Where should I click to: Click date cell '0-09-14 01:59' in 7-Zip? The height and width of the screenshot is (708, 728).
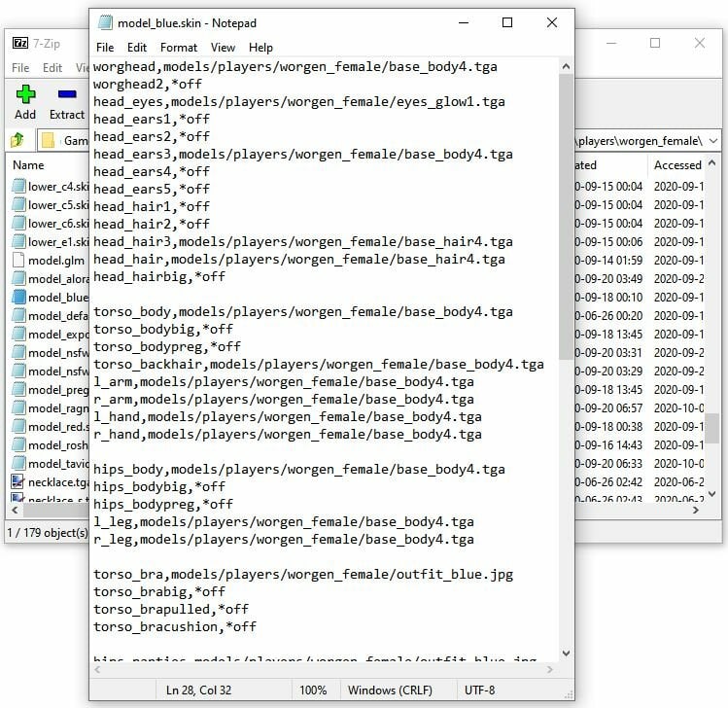608,261
